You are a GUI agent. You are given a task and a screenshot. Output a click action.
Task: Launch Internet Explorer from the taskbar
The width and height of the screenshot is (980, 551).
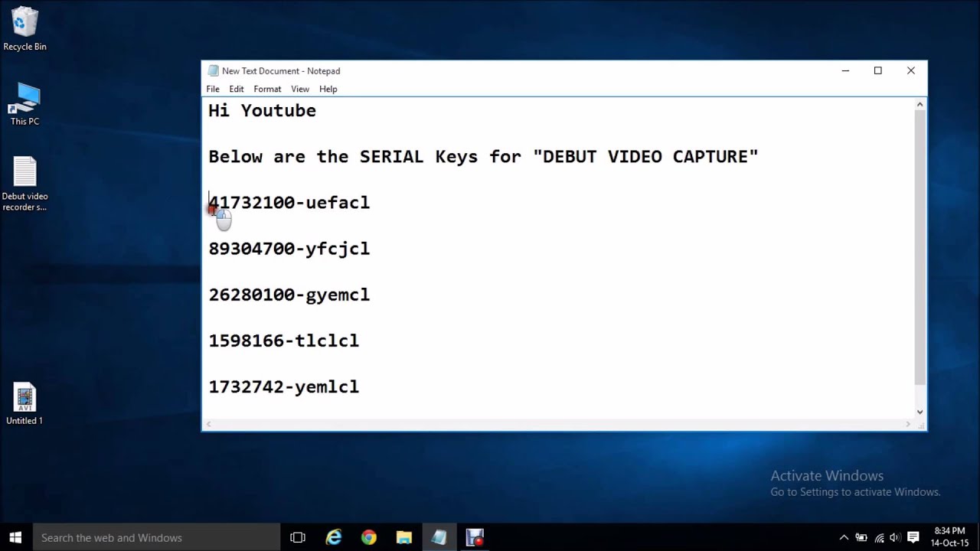[x=334, y=537]
